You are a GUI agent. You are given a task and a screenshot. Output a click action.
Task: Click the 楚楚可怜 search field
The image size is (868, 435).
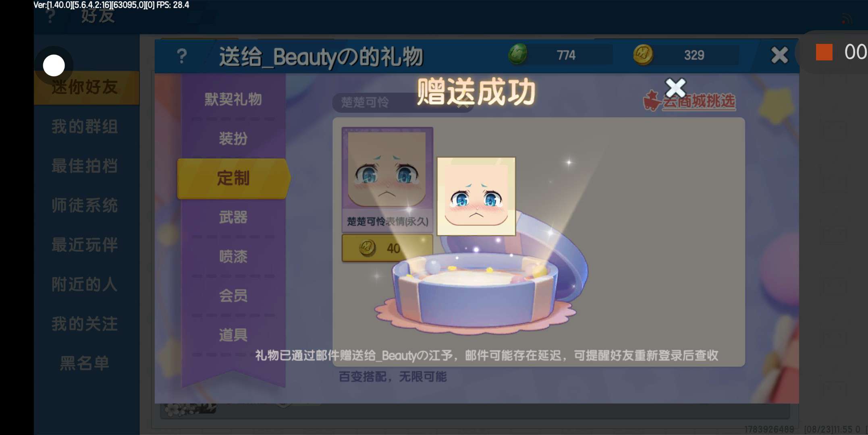pyautogui.click(x=403, y=102)
